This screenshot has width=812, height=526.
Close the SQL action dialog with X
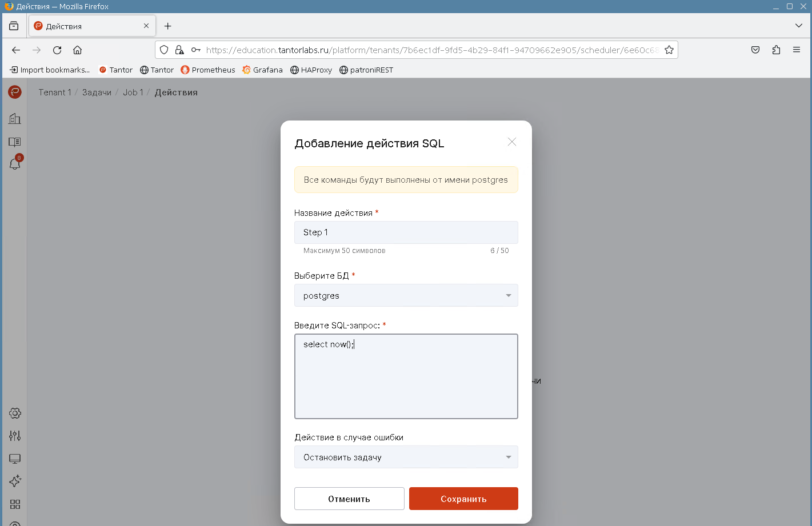tap(511, 142)
